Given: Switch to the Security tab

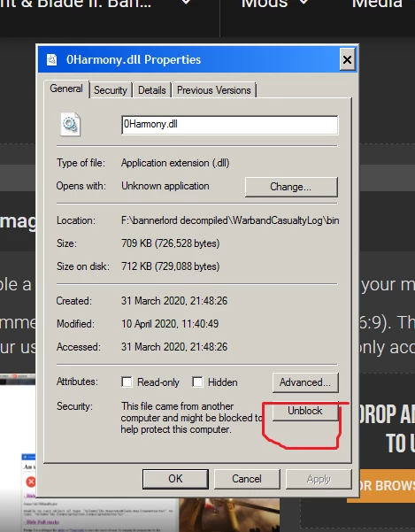Looking at the screenshot, I should tap(111, 90).
